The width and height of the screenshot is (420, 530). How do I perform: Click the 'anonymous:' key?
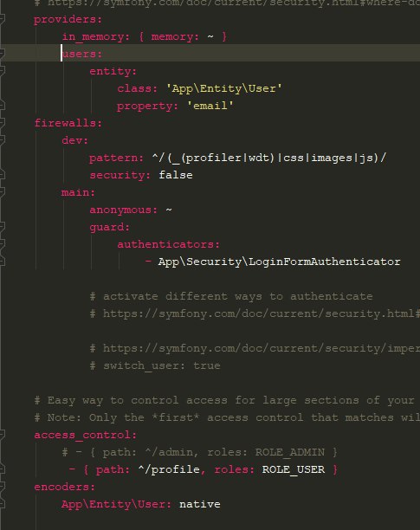[x=124, y=210]
